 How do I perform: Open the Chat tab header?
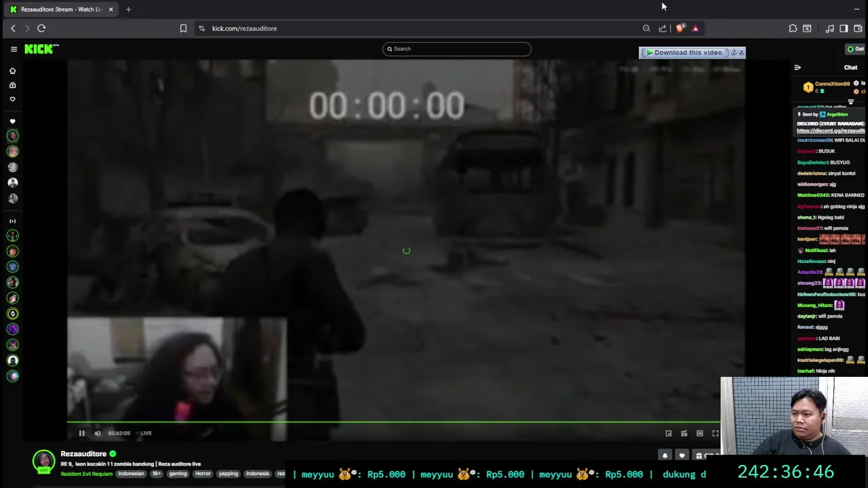point(850,67)
